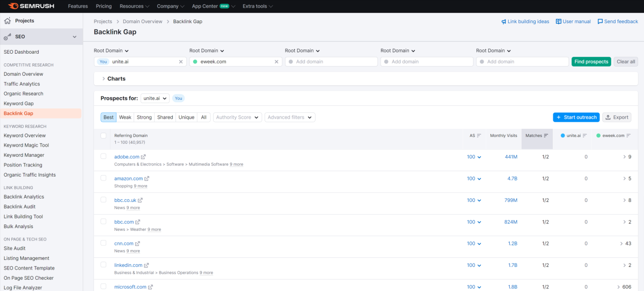644x291 pixels.
Task: Go to Domain Overview breadcrumb
Action: 142,21
